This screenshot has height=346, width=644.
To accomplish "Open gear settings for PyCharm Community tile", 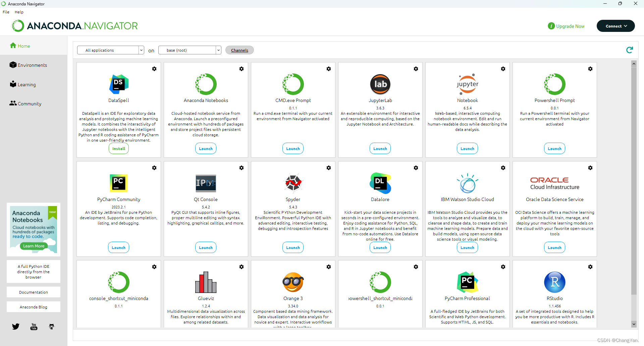I will coord(154,168).
